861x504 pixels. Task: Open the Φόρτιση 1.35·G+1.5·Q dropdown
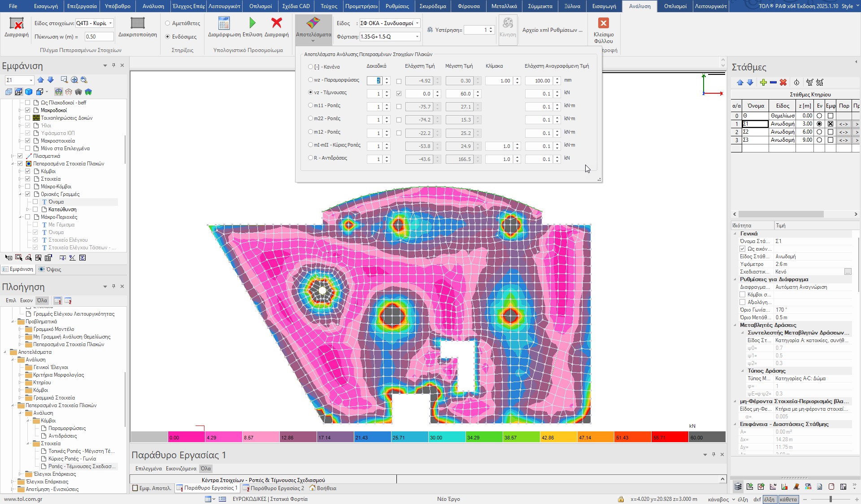(x=417, y=37)
